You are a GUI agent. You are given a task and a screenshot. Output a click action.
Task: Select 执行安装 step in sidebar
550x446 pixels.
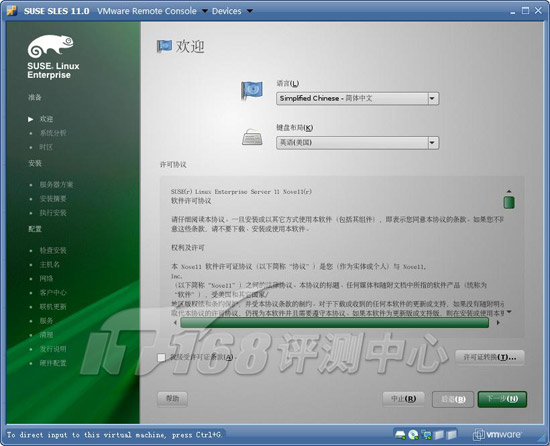53,213
